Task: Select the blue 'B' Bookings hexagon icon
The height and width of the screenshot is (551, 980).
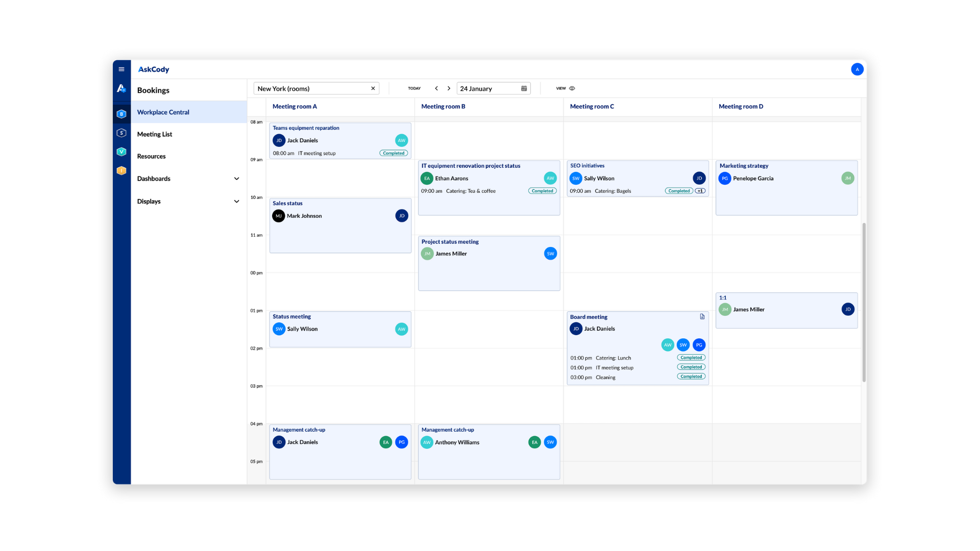Action: pos(121,114)
